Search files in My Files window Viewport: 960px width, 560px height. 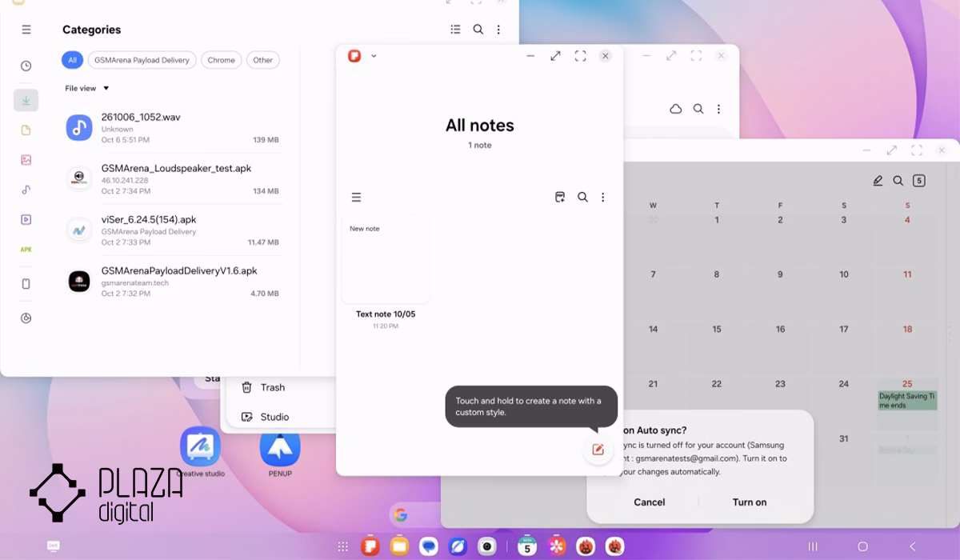pyautogui.click(x=478, y=30)
